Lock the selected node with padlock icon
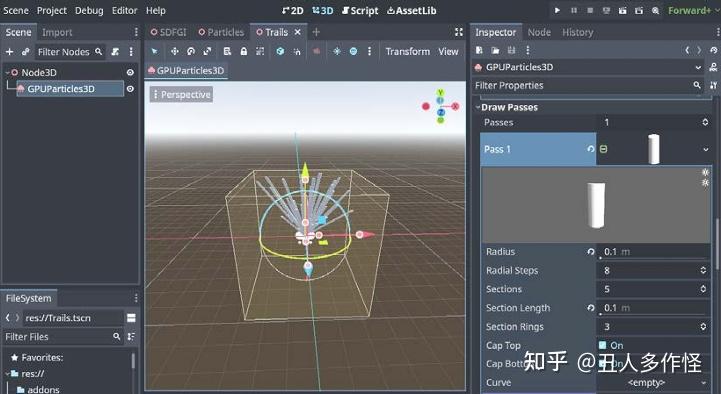 [x=244, y=51]
